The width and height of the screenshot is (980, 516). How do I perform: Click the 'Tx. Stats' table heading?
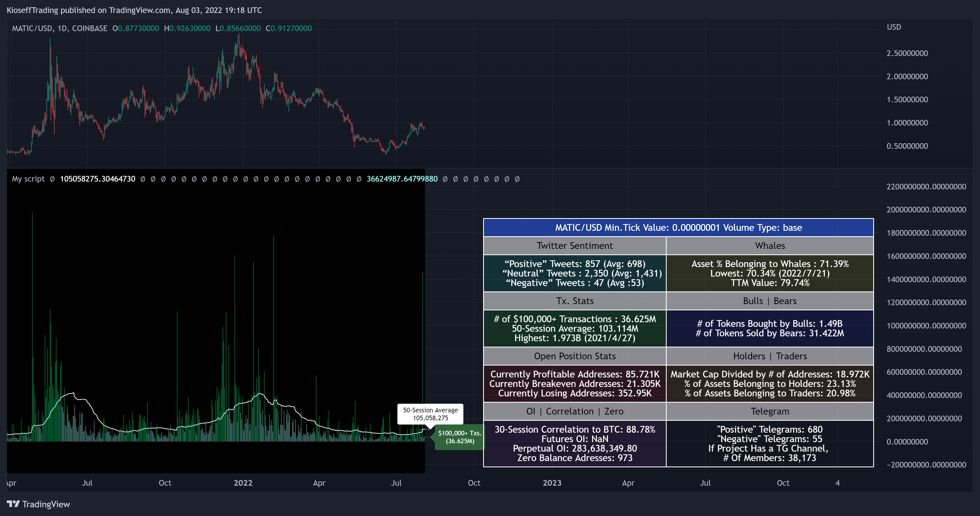click(x=574, y=301)
